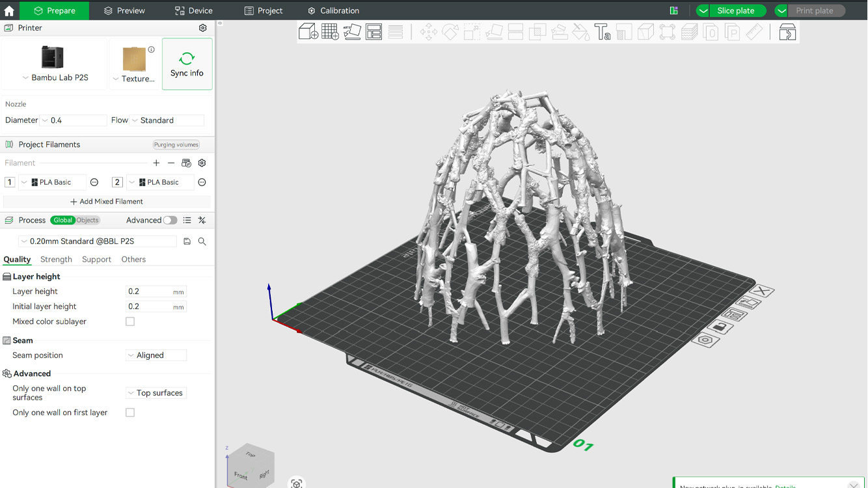The width and height of the screenshot is (868, 488).
Task: Check Only one wall on first layer
Action: coord(130,413)
